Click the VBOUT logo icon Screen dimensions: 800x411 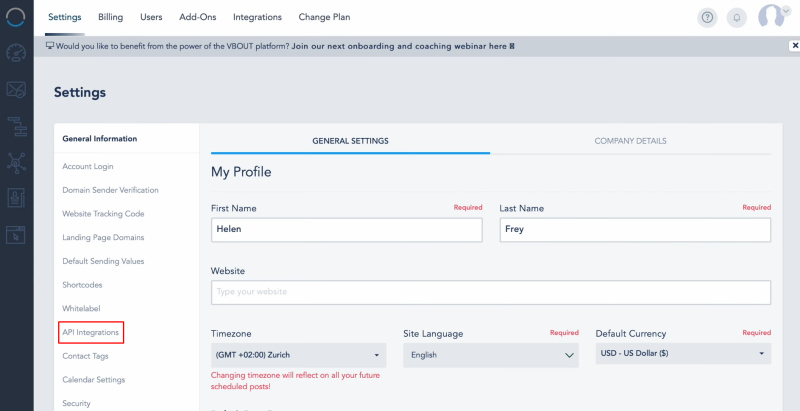[x=16, y=18]
